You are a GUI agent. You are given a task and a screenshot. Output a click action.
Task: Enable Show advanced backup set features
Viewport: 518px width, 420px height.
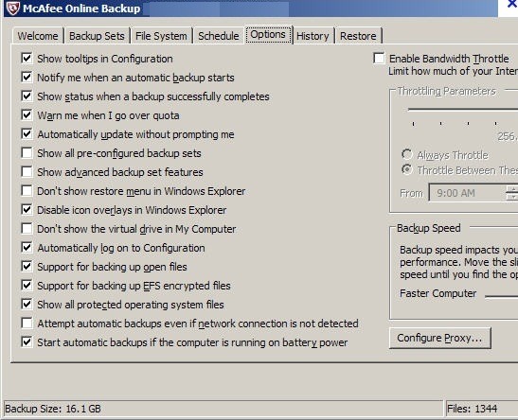27,172
